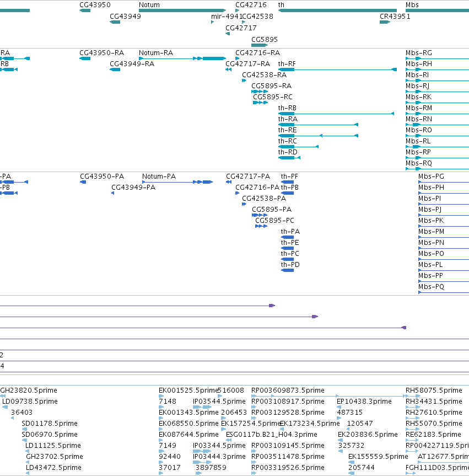This screenshot has height=476, width=469.
Task: Select the Mbs gene label
Action: [x=412, y=5]
